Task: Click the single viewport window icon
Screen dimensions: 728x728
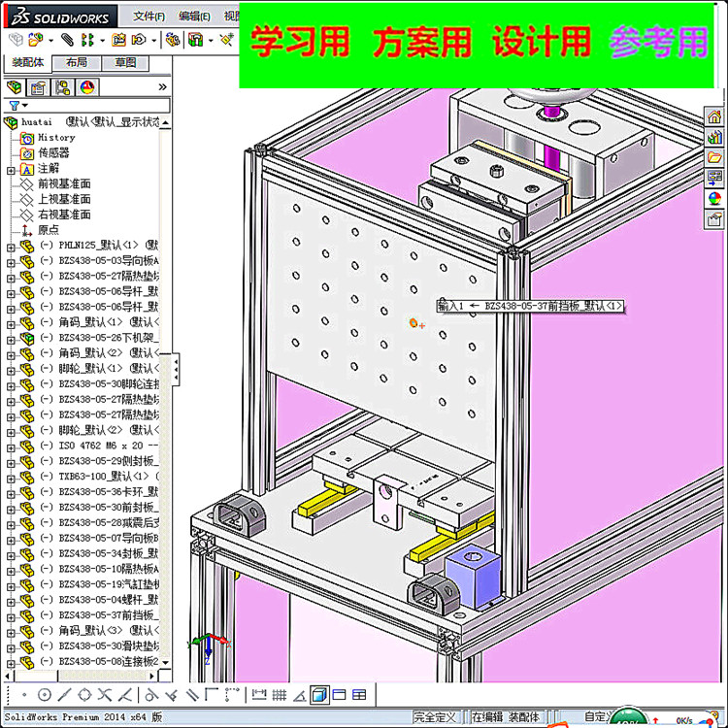Action: (340, 695)
